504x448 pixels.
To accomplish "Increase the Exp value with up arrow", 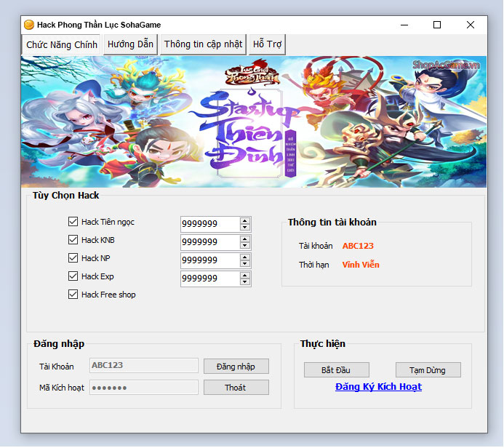I will (x=245, y=276).
